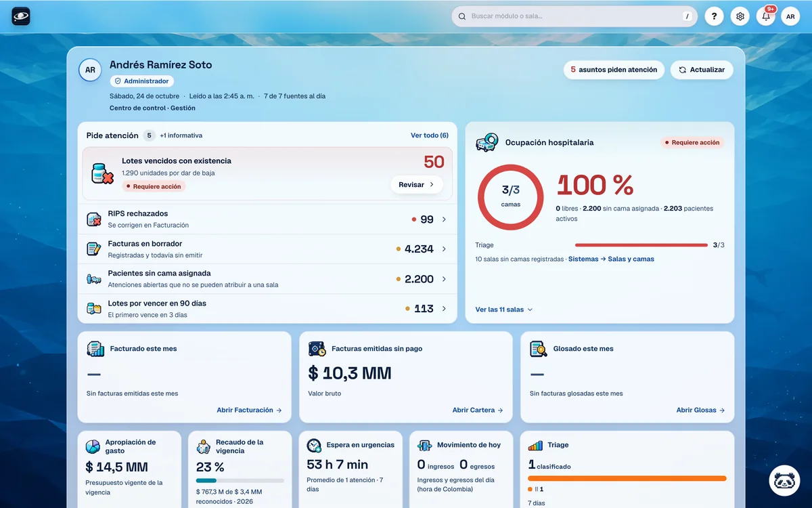Click the $ 10,3 MM unpaid invoices value
Viewport: 812px width, 508px height.
pos(350,373)
